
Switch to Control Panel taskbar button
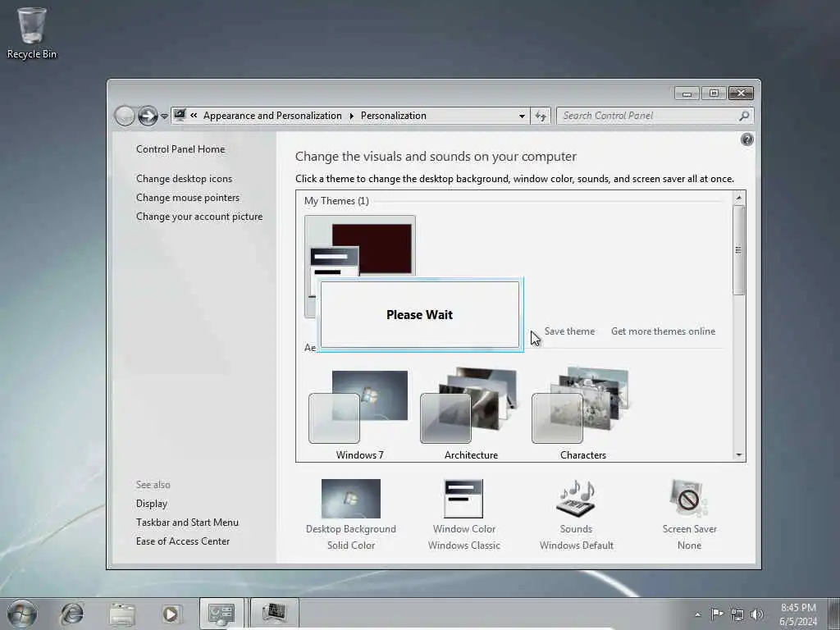click(221, 614)
